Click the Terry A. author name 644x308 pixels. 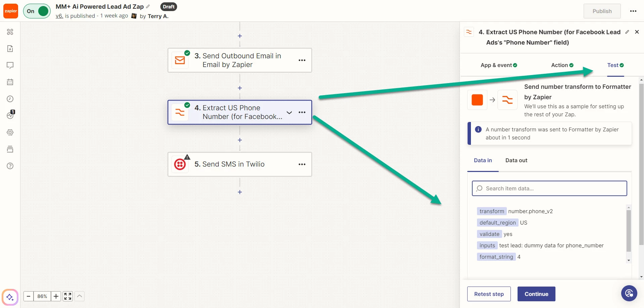coord(158,16)
